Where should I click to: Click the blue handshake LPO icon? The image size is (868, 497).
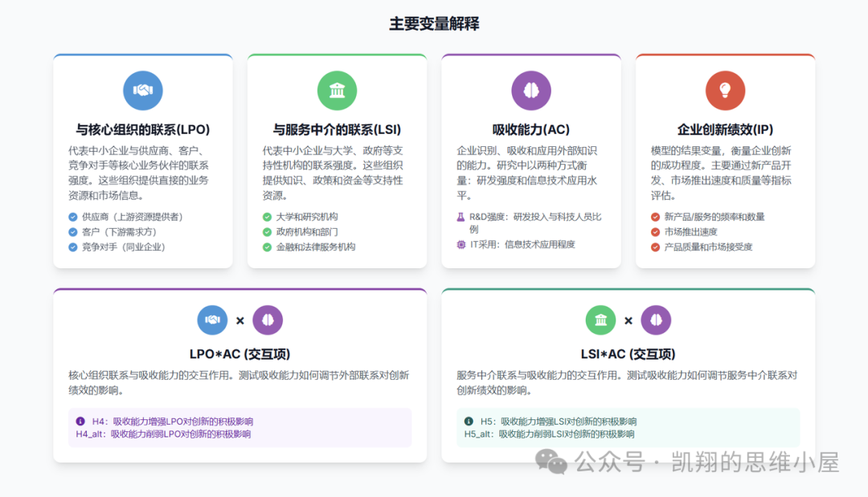tap(143, 90)
